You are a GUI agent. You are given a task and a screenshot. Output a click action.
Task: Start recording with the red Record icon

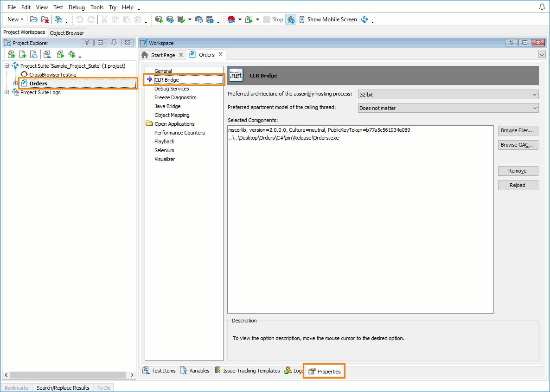tap(231, 19)
